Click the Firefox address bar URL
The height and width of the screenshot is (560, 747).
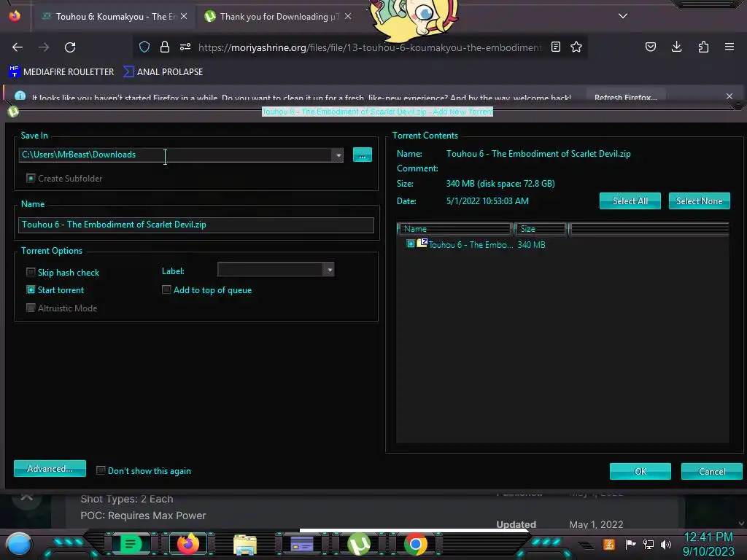[x=370, y=47]
